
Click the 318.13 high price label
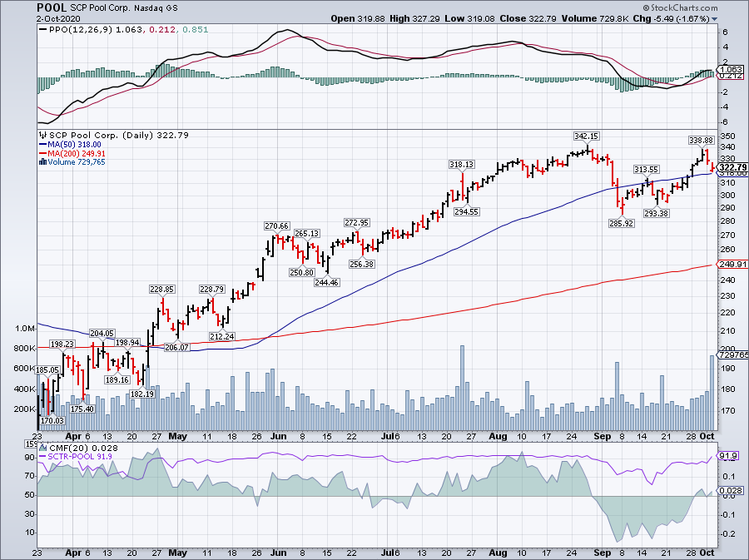461,165
